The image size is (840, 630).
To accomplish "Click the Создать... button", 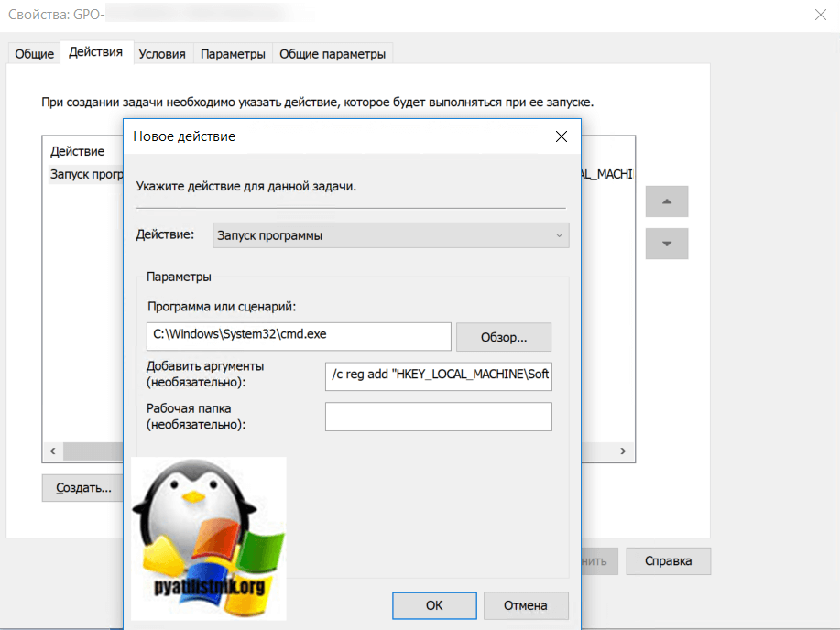I will click(x=83, y=488).
